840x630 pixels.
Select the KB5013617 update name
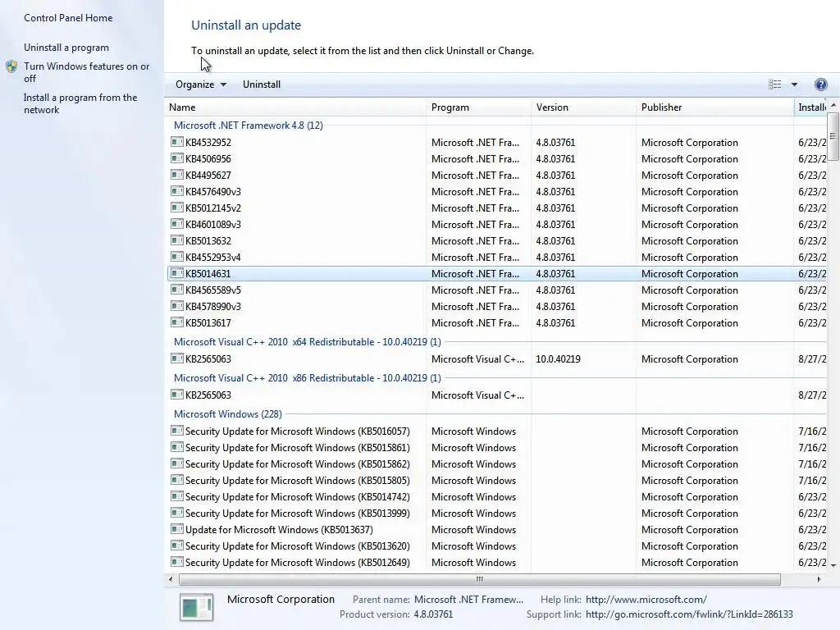[x=208, y=323]
